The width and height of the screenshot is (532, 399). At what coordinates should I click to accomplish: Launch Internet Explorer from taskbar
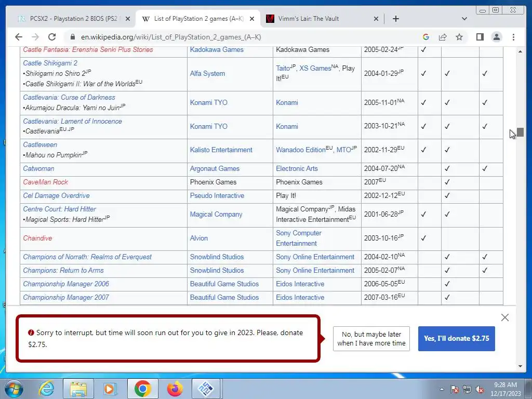coord(46,389)
